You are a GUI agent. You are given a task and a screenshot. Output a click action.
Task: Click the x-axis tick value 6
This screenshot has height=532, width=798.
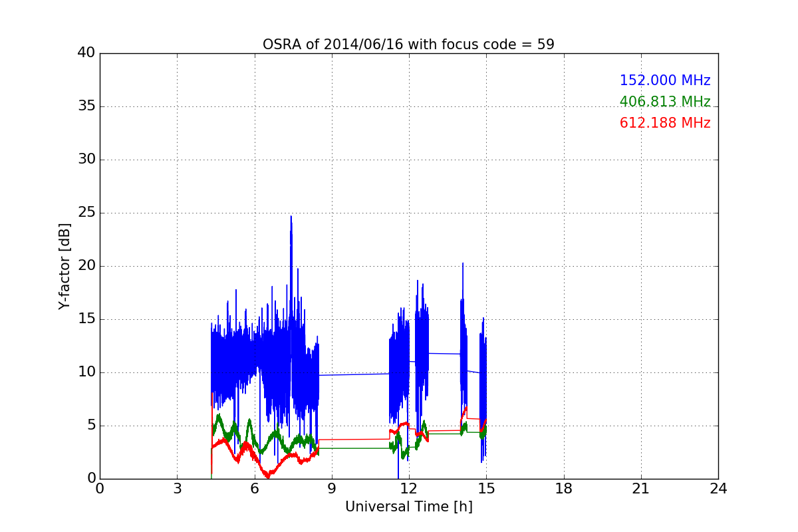[254, 489]
